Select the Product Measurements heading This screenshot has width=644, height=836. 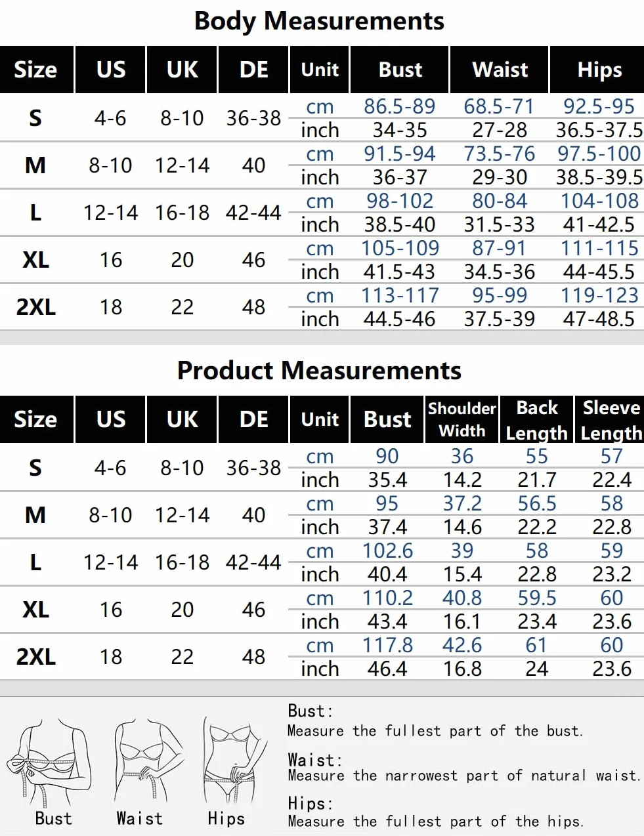pyautogui.click(x=319, y=371)
